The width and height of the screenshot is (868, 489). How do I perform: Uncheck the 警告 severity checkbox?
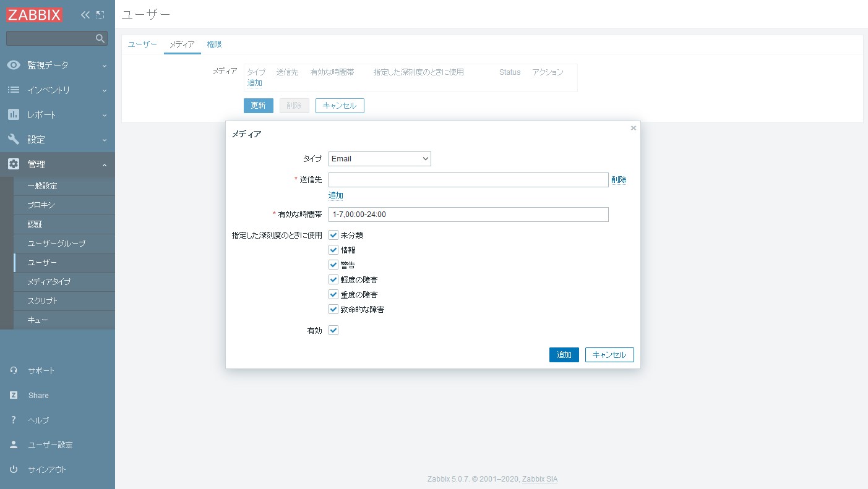pyautogui.click(x=333, y=265)
